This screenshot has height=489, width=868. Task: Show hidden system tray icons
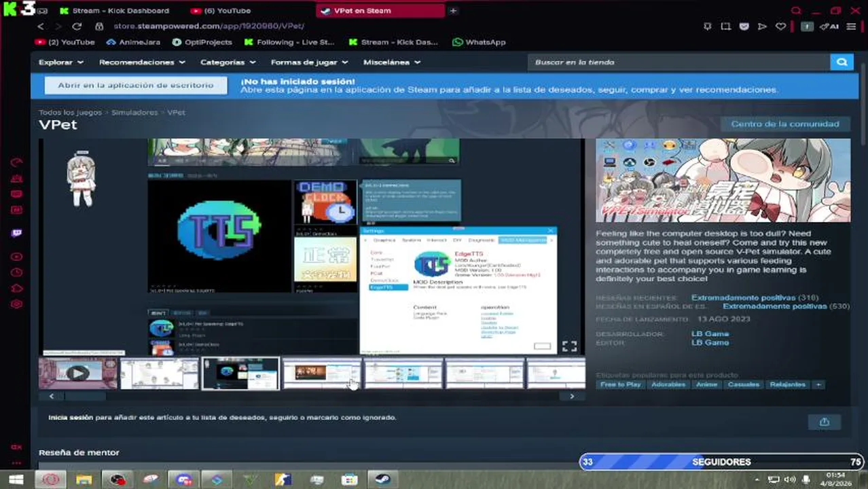(x=757, y=479)
